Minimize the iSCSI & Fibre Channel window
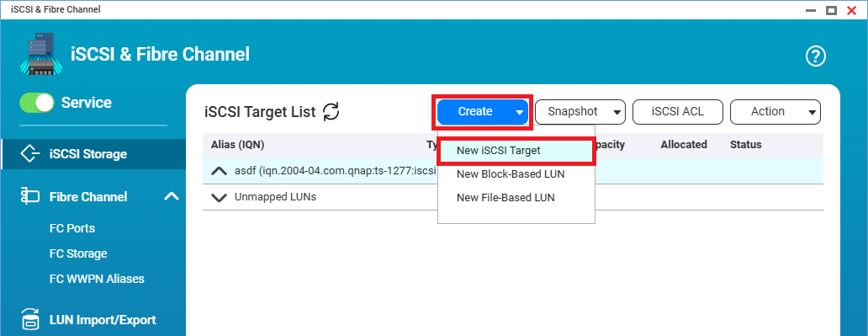Image resolution: width=868 pixels, height=336 pixels. tap(811, 10)
